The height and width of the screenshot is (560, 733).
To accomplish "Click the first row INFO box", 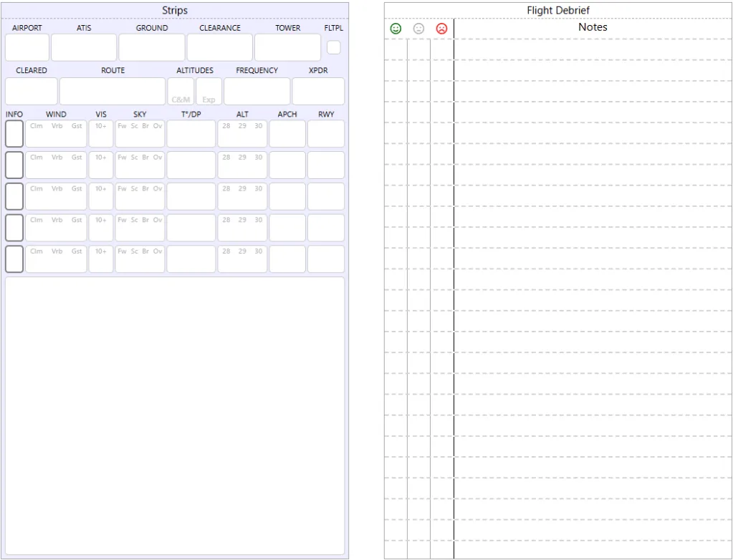I will [14, 134].
